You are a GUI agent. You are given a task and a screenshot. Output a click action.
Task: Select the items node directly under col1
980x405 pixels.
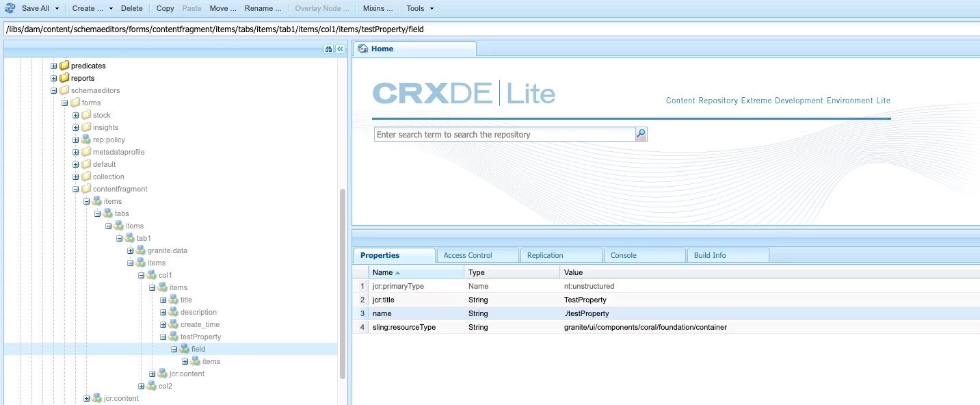click(x=178, y=287)
